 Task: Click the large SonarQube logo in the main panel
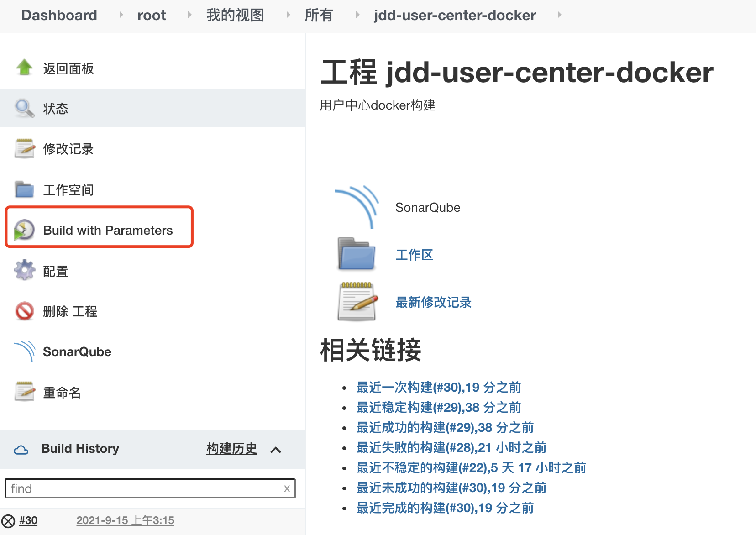coord(357,207)
